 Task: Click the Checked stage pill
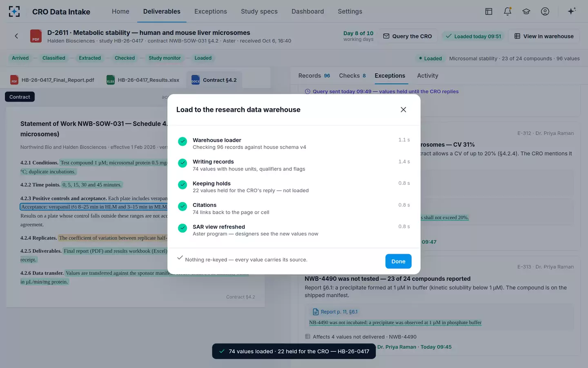click(x=125, y=58)
